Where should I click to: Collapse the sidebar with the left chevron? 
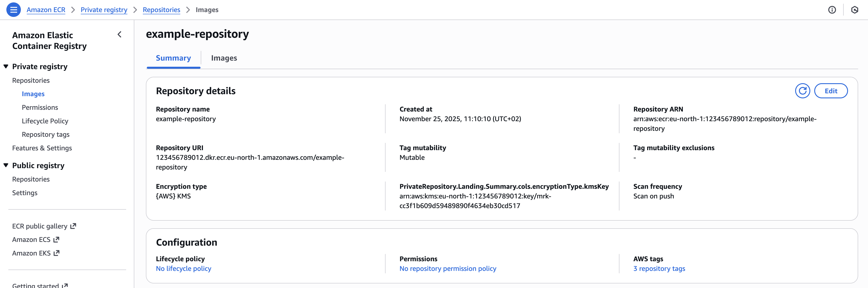(120, 34)
